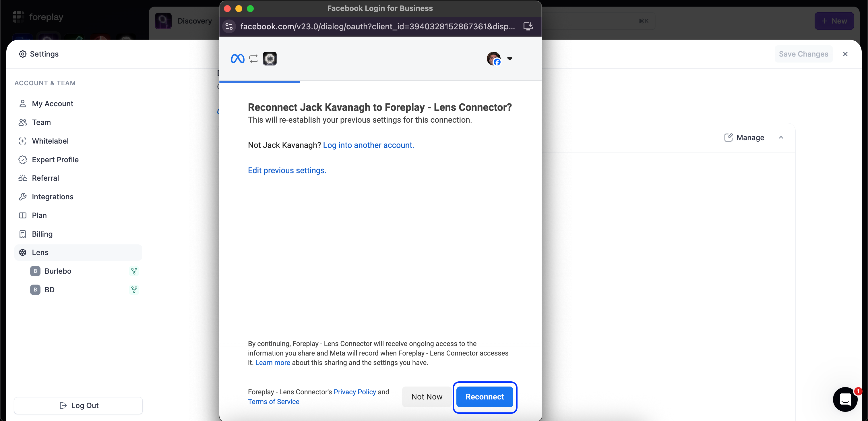This screenshot has height=421, width=868.
Task: Open Integrations settings
Action: tap(78, 197)
